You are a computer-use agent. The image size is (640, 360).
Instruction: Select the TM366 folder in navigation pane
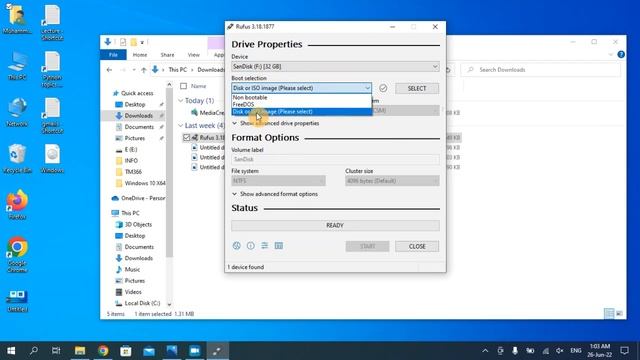click(x=133, y=172)
